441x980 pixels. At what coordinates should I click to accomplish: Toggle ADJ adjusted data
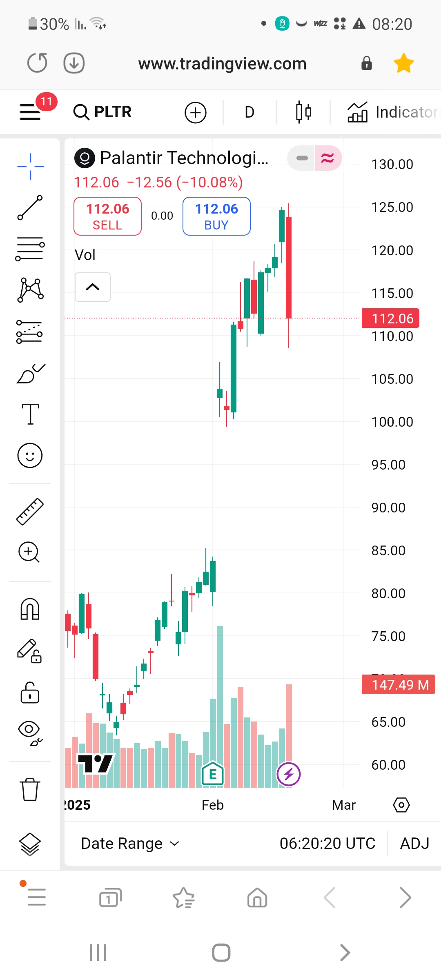pos(414,843)
